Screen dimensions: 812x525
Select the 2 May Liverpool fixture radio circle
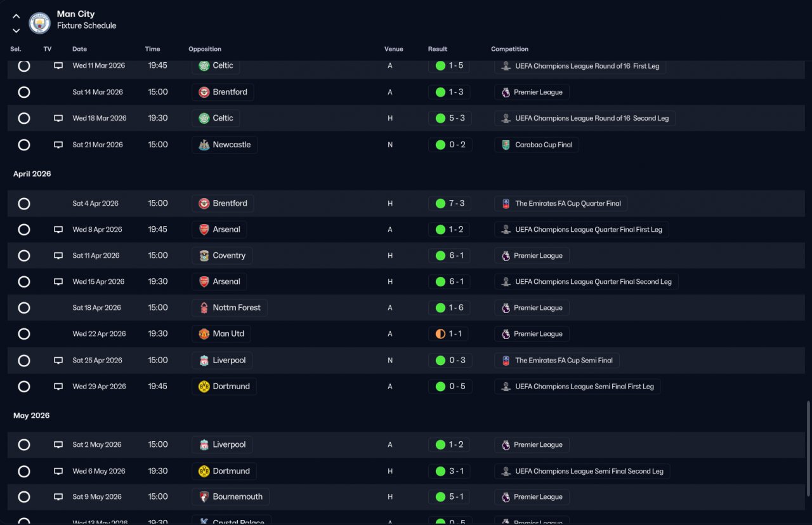click(24, 445)
